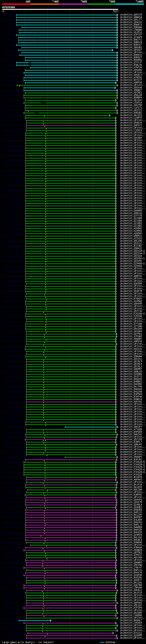Click label UniRef100_A9SAH1
Image resolution: width=146 pixels, height=644 pixels.
131,70
